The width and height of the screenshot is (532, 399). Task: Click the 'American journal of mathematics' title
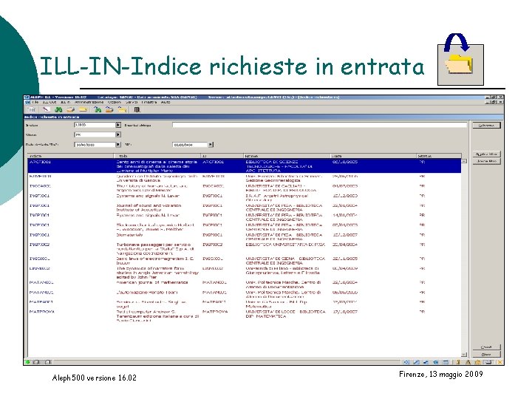pyautogui.click(x=152, y=282)
